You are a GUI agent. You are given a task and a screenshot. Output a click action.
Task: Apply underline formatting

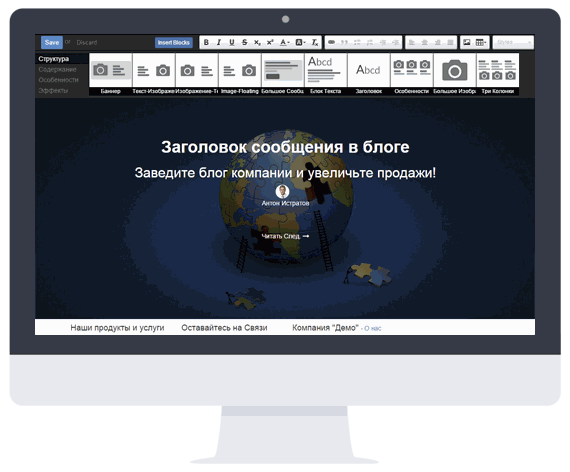(x=232, y=43)
